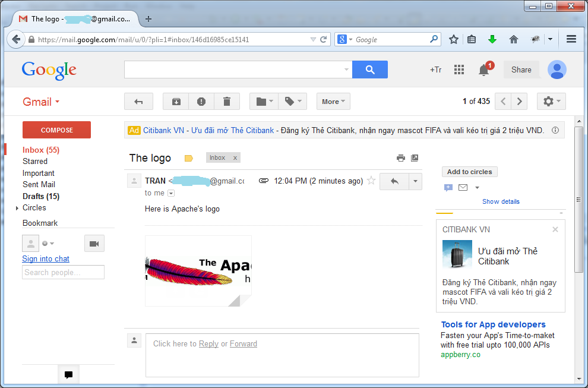Report this email as spam
Viewport: 588px width, 388px height.
[201, 102]
